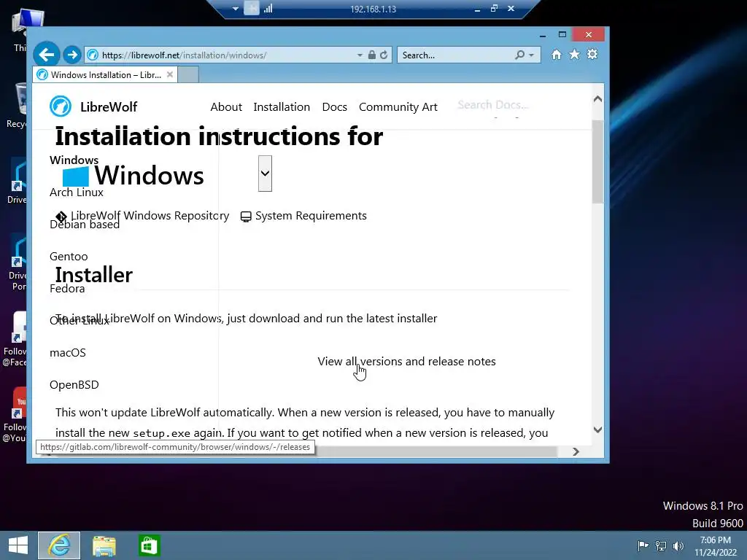
Task: Select Windows in the sidebar
Action: point(74,160)
